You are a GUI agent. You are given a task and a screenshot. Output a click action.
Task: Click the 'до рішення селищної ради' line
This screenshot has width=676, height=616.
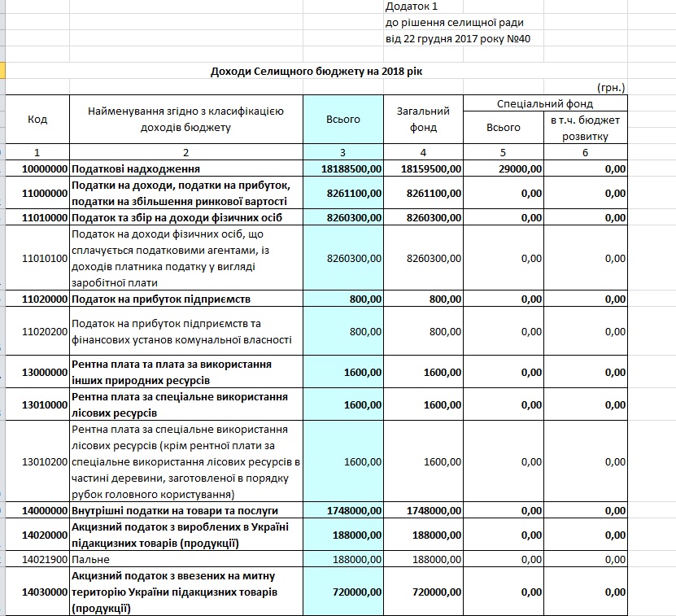pos(455,23)
